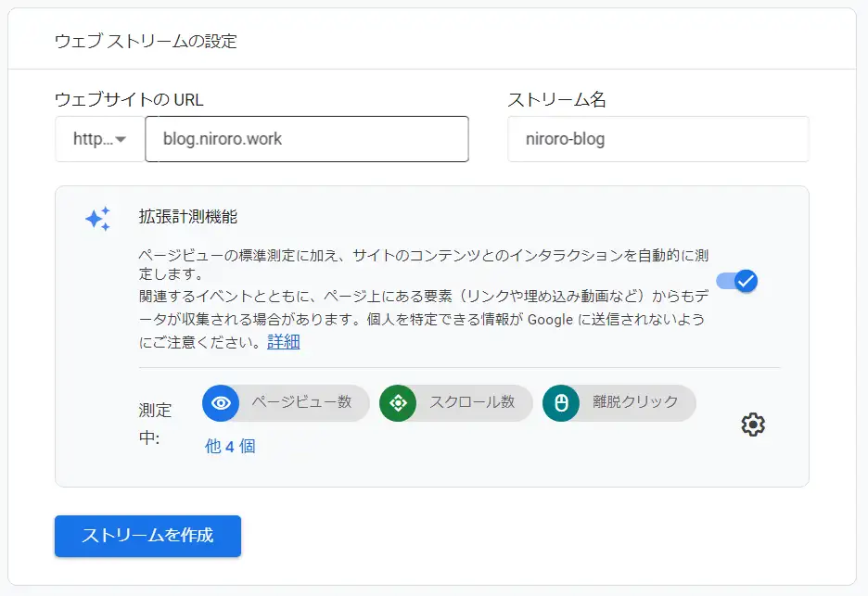Image resolution: width=868 pixels, height=596 pixels.
Task: Click the teal mouse outbound click icon
Action: (560, 403)
